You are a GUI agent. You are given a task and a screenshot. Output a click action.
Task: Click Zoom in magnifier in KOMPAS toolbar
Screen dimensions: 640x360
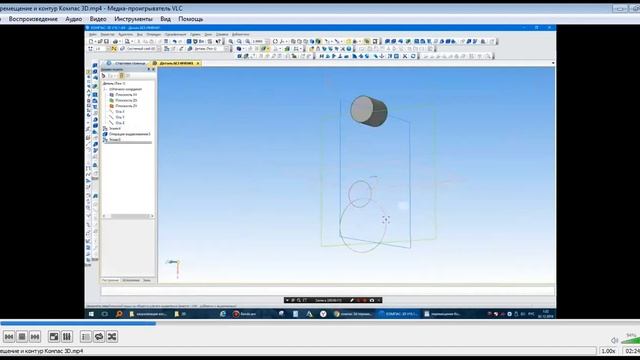coord(231,41)
